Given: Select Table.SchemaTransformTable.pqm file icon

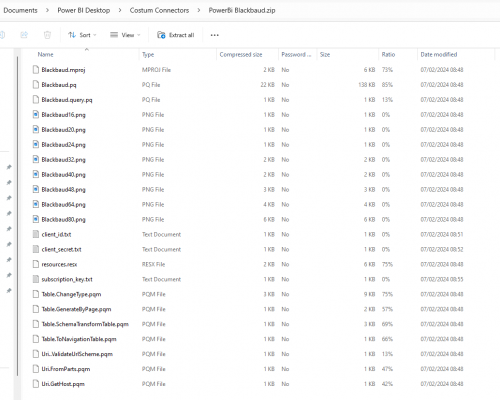Looking at the screenshot, I should 36,324.
